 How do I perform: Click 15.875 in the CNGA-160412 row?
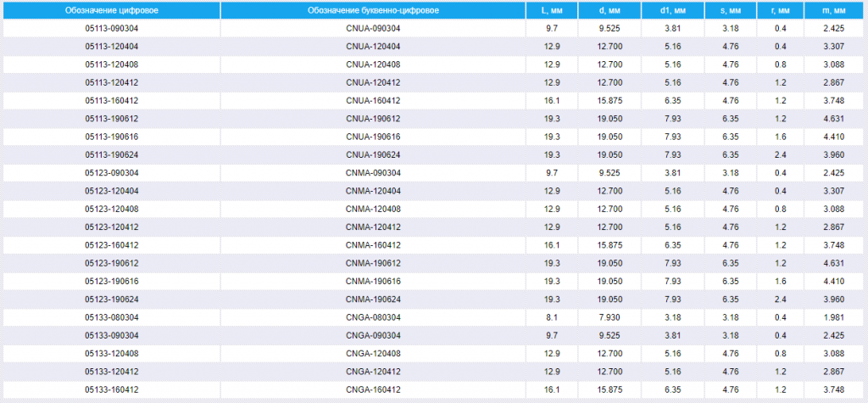(x=610, y=389)
